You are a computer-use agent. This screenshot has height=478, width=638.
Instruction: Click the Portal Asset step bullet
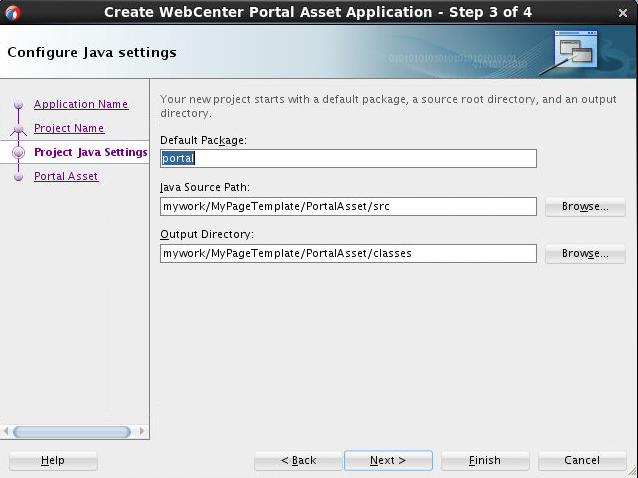[18, 177]
